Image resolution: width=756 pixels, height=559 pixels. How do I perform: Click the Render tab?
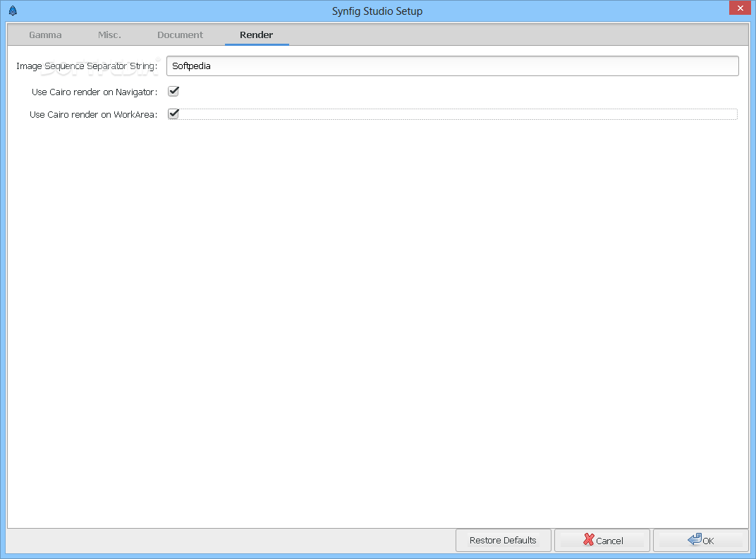257,35
